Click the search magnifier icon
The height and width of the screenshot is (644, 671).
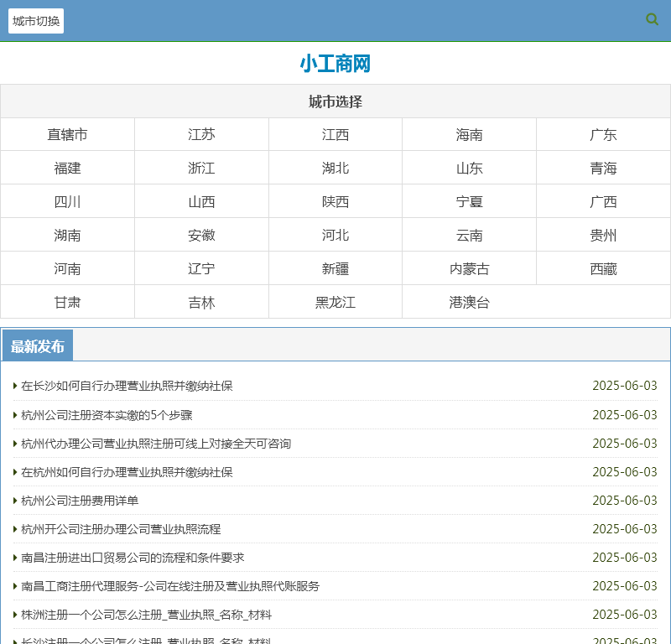pos(652,19)
